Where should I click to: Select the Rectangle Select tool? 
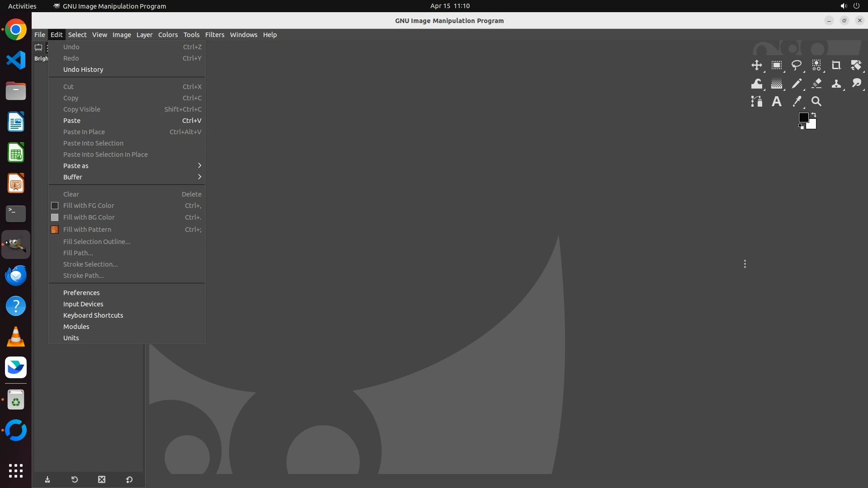pos(776,66)
